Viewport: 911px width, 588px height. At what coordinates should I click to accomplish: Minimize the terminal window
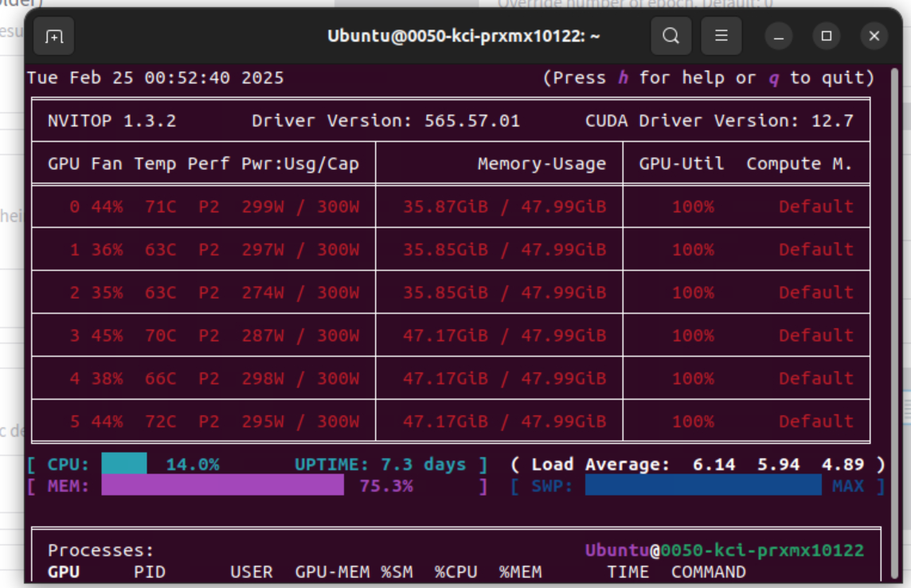(x=779, y=37)
